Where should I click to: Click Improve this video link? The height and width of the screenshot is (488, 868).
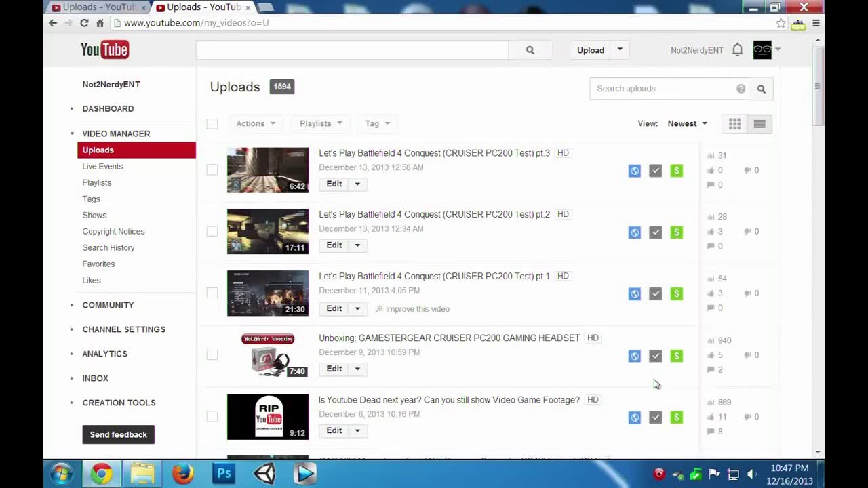point(412,309)
